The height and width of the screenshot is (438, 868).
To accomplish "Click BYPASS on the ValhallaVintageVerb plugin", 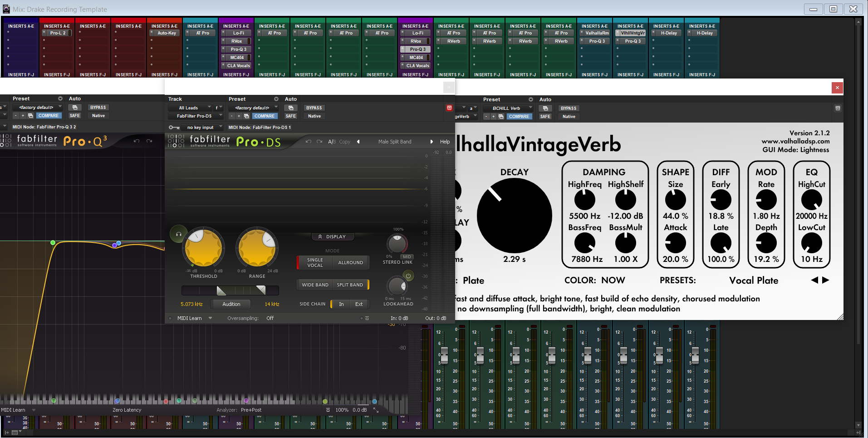I will click(568, 108).
